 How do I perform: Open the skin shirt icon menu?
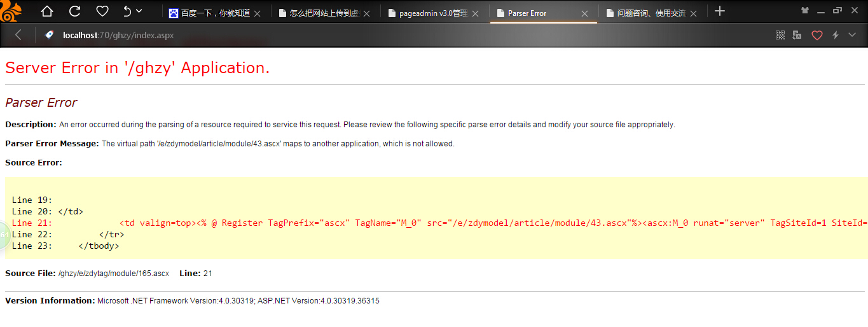click(x=805, y=10)
